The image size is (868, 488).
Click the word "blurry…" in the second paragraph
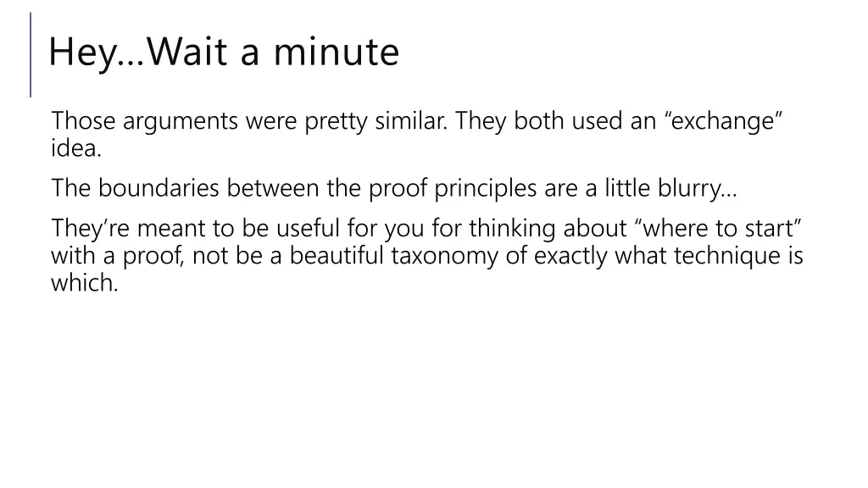[x=698, y=189]
